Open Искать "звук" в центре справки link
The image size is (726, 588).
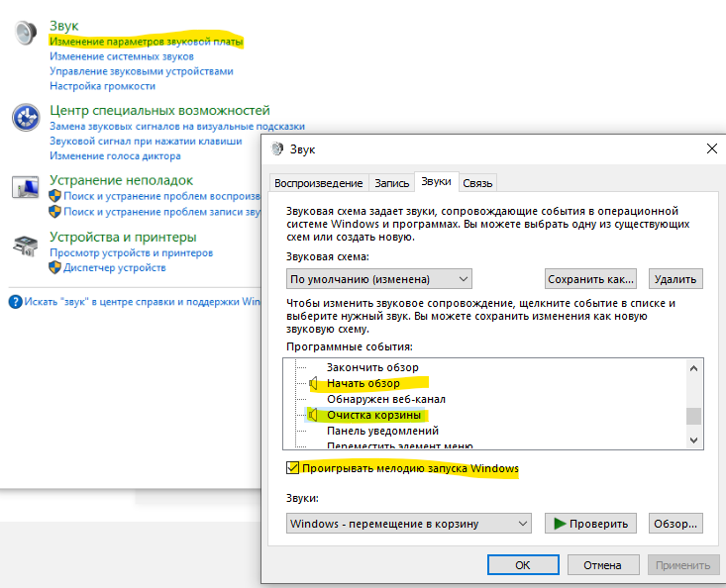pos(143,302)
